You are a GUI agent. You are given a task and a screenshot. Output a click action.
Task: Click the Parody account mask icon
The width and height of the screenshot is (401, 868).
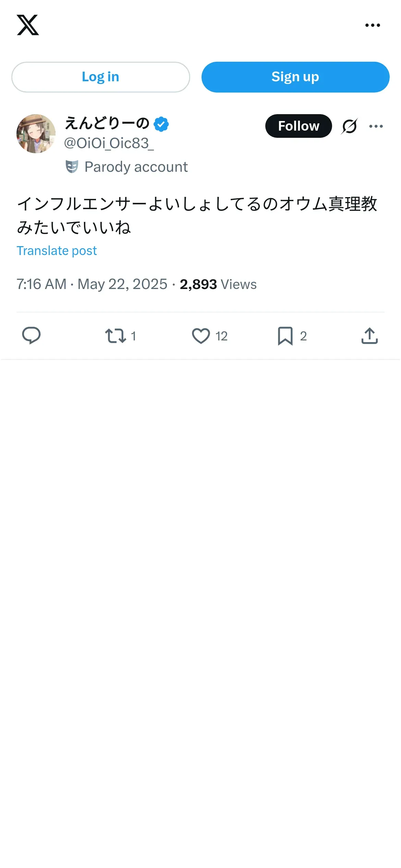tap(72, 167)
